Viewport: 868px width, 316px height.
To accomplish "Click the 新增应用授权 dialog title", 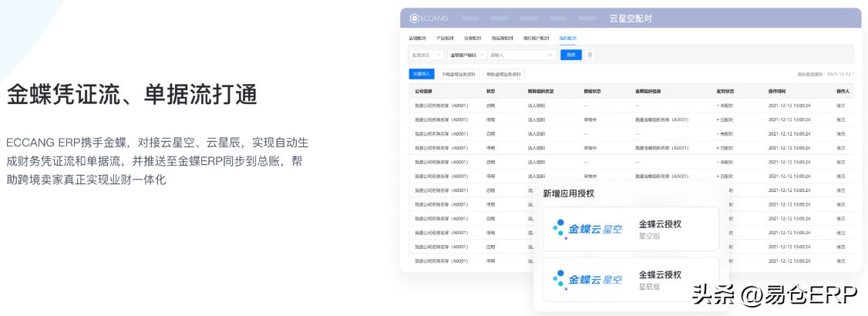I will [x=569, y=193].
